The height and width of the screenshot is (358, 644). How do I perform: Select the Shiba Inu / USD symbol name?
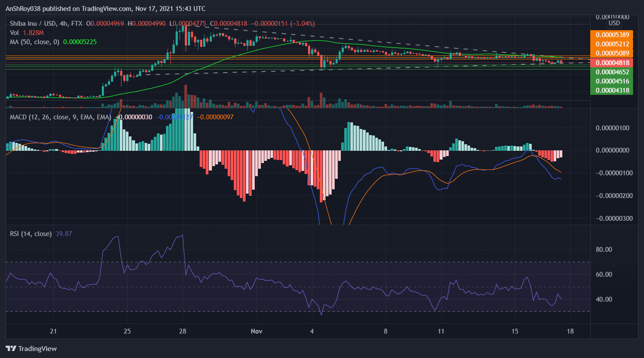34,24
